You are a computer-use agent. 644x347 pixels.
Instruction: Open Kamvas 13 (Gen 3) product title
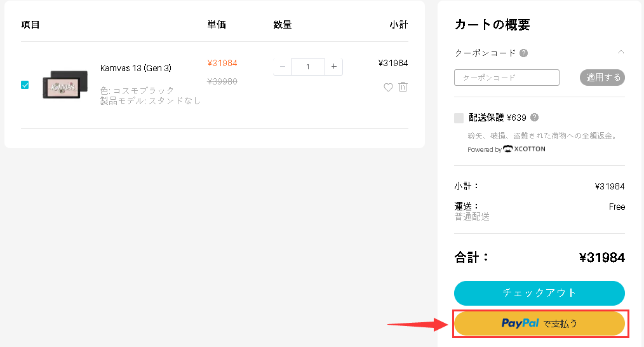pyautogui.click(x=135, y=68)
